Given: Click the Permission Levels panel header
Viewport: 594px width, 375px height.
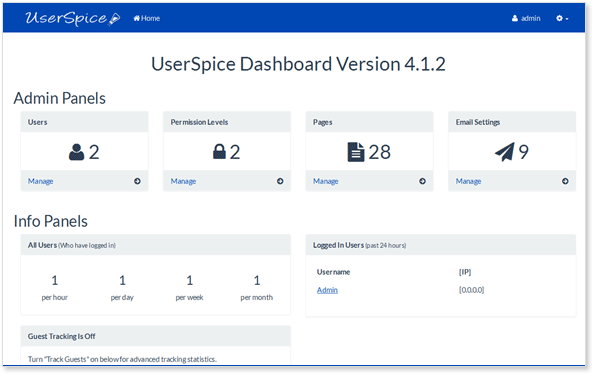Looking at the screenshot, I should [x=227, y=122].
